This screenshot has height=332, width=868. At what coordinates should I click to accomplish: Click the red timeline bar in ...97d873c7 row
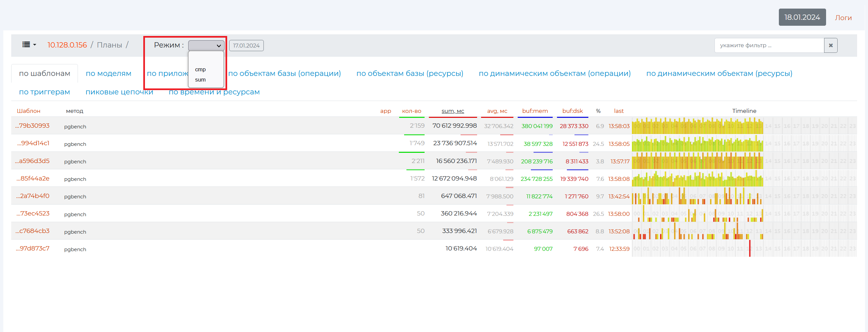coord(749,249)
